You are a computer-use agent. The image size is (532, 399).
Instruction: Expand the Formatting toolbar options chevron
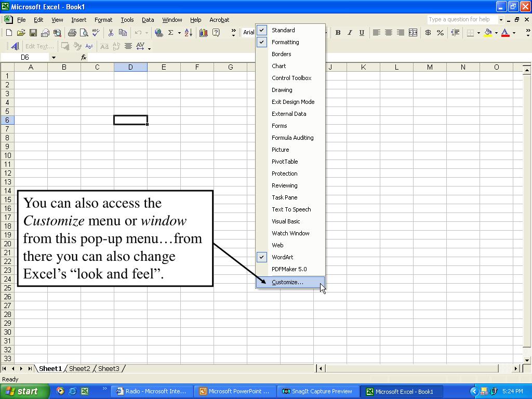point(528,33)
